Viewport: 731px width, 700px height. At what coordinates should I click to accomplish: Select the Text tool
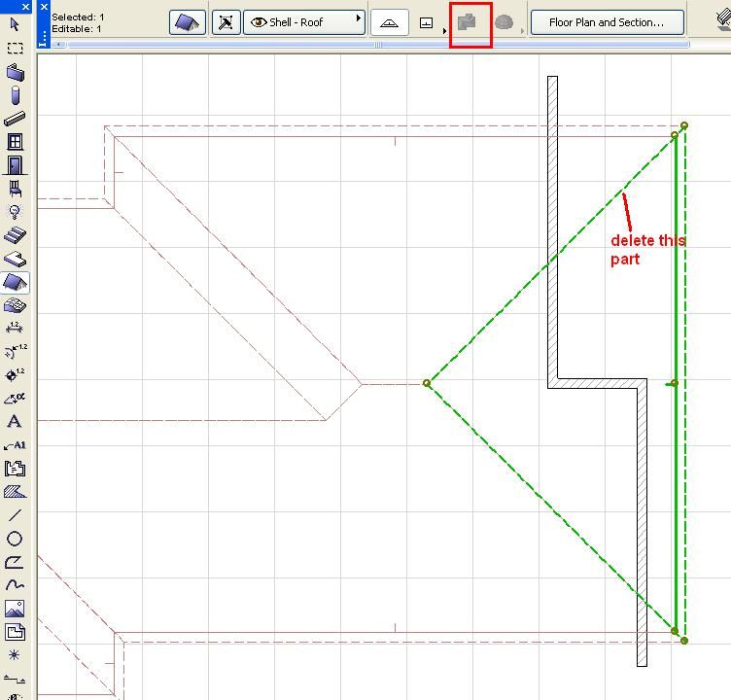pyautogui.click(x=15, y=422)
